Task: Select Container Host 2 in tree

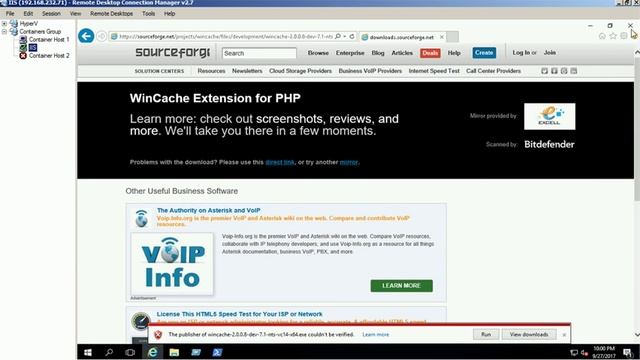Action: click(x=49, y=56)
